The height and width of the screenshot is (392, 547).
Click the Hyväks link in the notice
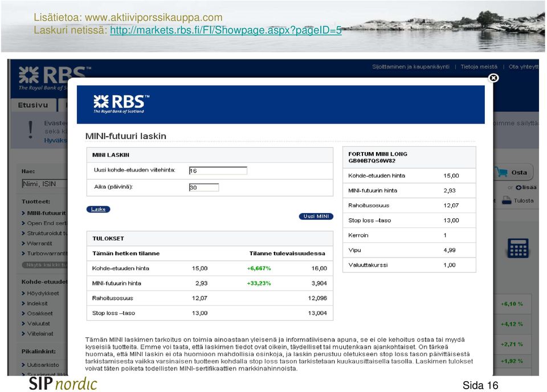(56, 140)
